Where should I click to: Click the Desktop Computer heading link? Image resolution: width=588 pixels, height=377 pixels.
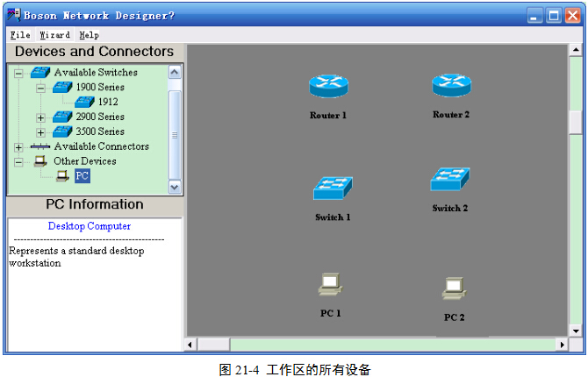pyautogui.click(x=90, y=226)
